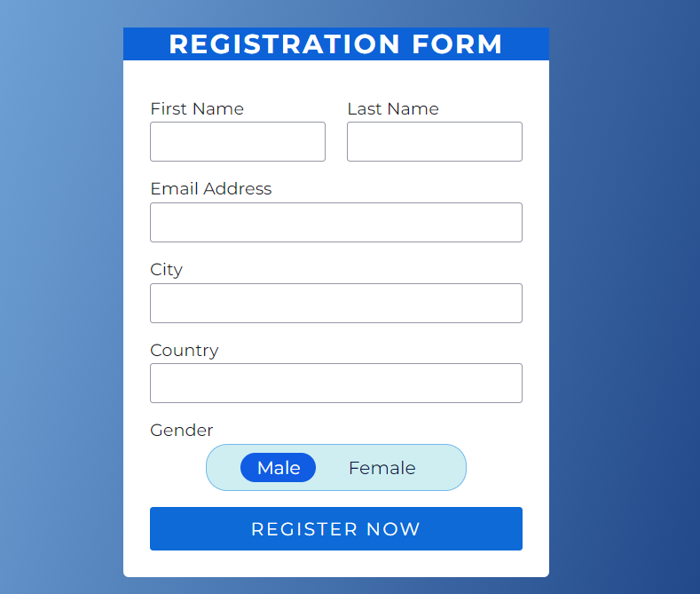Screen dimensions: 700x594
Task: Click the First Name label text
Action: click(197, 108)
